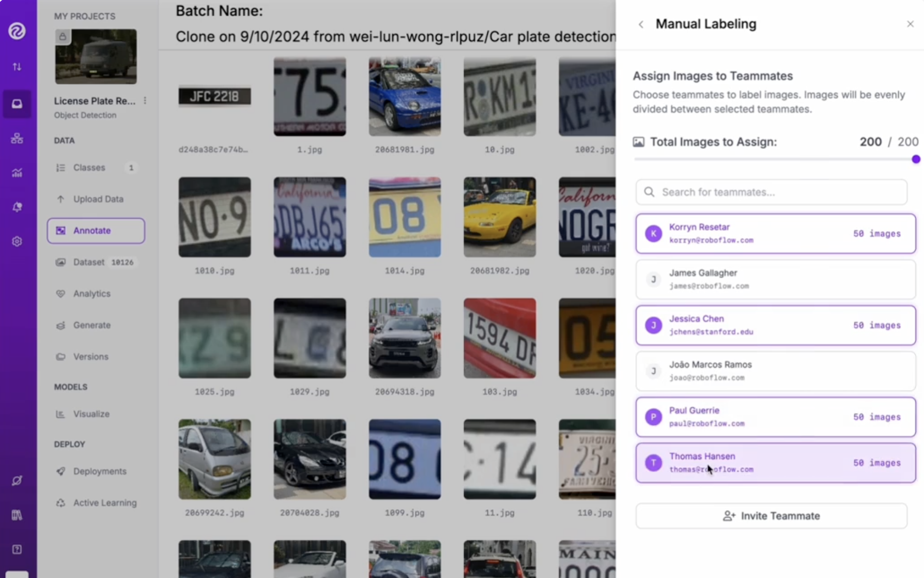Screen dimensions: 924x578
Task: Open thumbnail 1014.jpg
Action: tap(405, 217)
